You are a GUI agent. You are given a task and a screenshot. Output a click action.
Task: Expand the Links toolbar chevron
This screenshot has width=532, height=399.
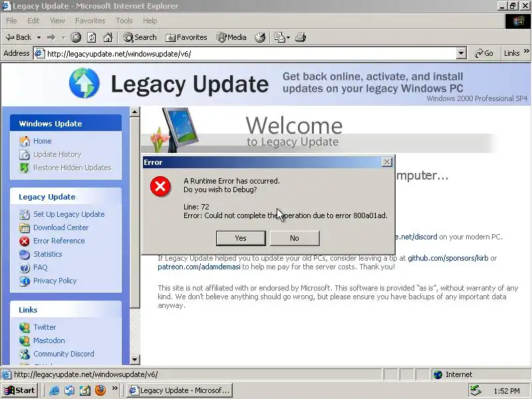526,51
